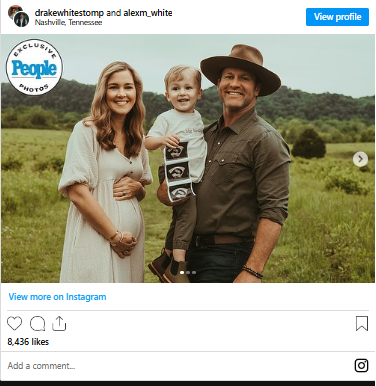This screenshot has height=386, width=376.
Task: Select the first carousel dot indicator
Action: coord(182,272)
